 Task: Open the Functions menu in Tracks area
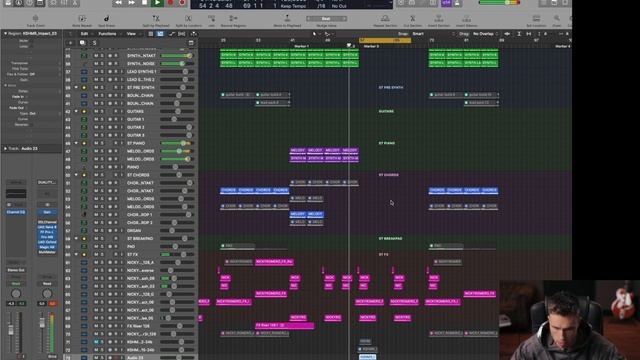pos(107,34)
